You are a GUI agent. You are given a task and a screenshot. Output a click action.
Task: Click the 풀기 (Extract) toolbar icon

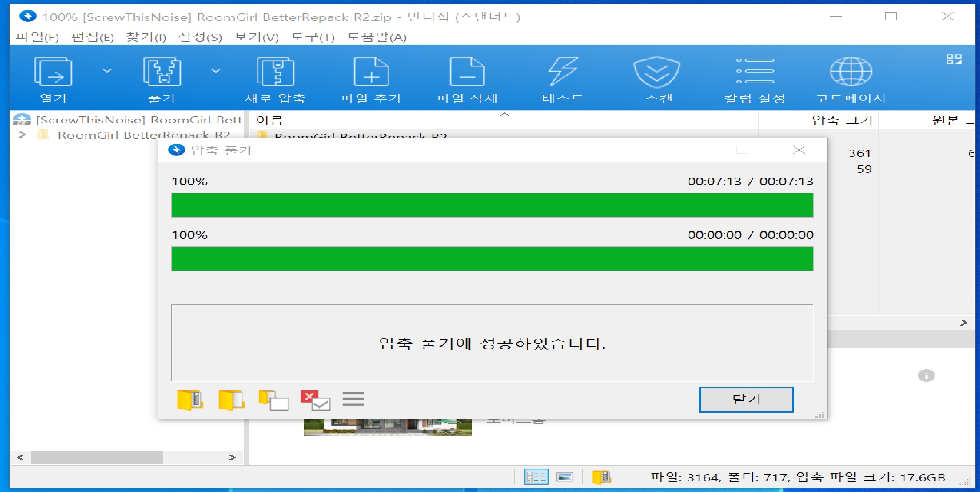[162, 72]
